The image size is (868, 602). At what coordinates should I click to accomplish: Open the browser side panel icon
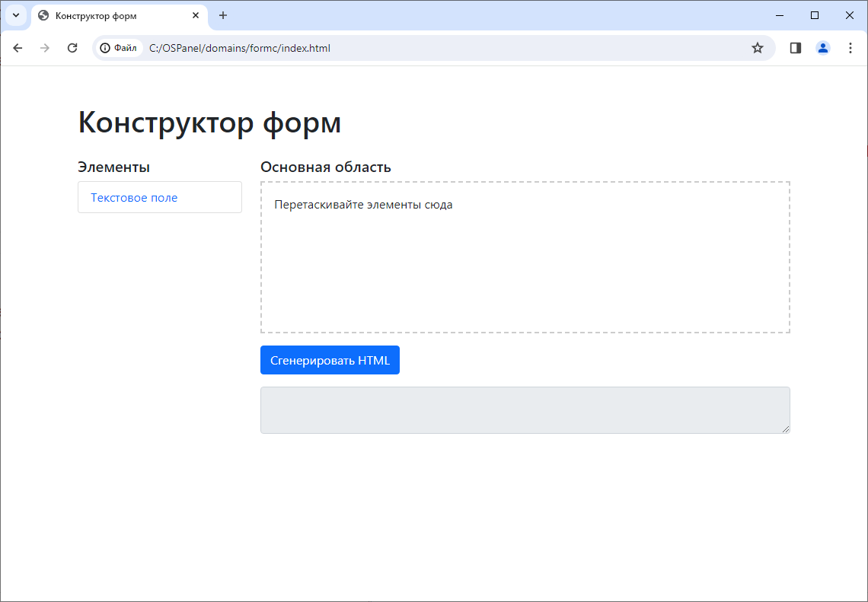796,48
